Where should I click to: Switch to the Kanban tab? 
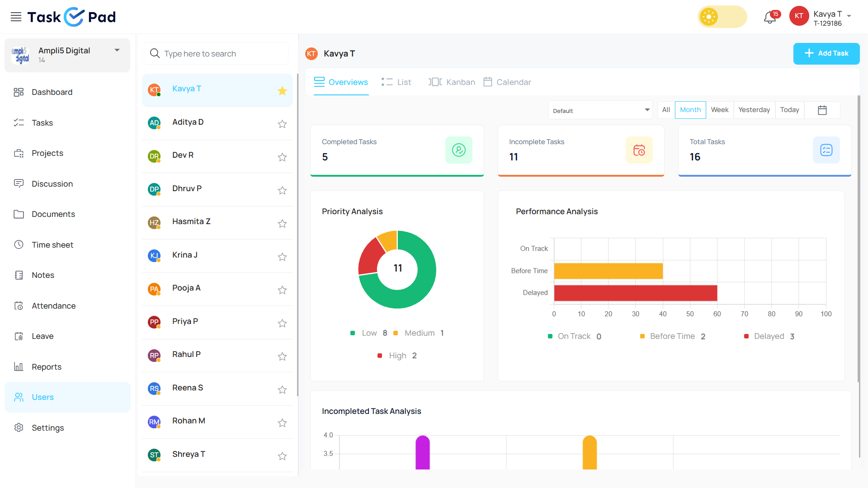click(452, 82)
